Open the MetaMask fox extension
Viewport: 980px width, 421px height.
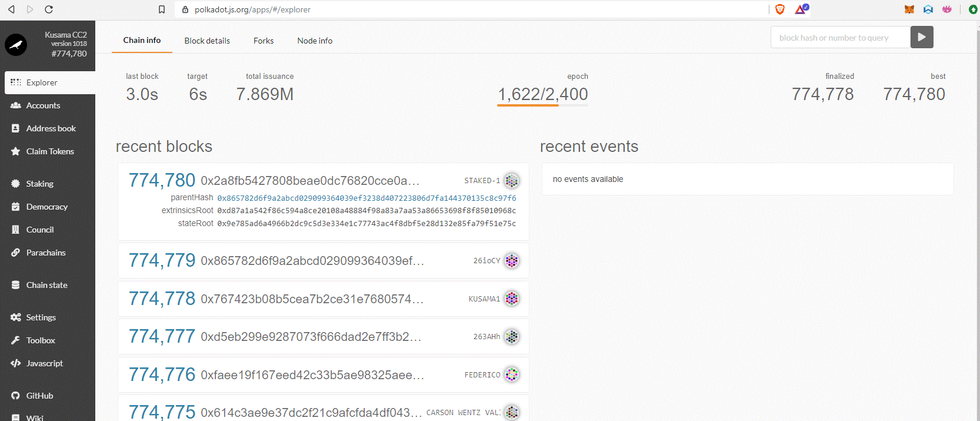tap(909, 9)
